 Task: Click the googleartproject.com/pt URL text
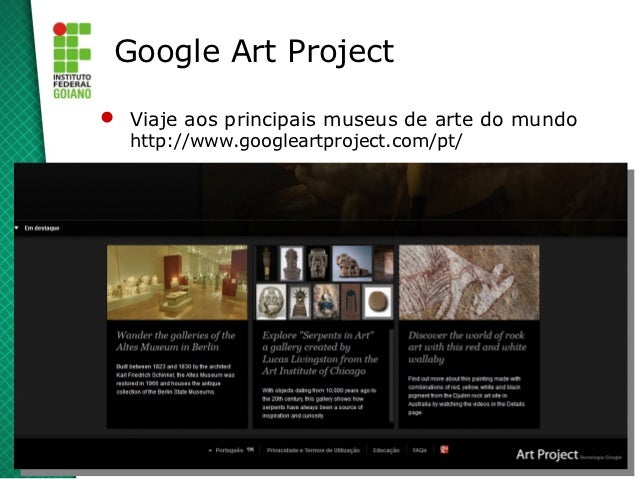[296, 141]
